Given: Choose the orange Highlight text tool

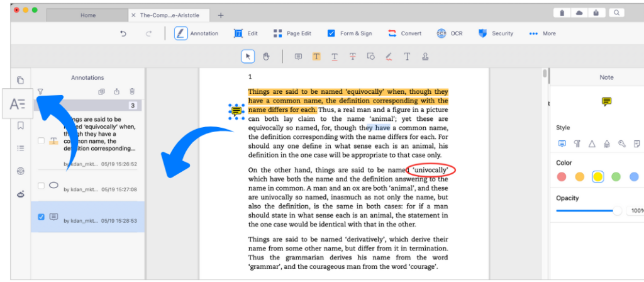Looking at the screenshot, I should tap(316, 57).
